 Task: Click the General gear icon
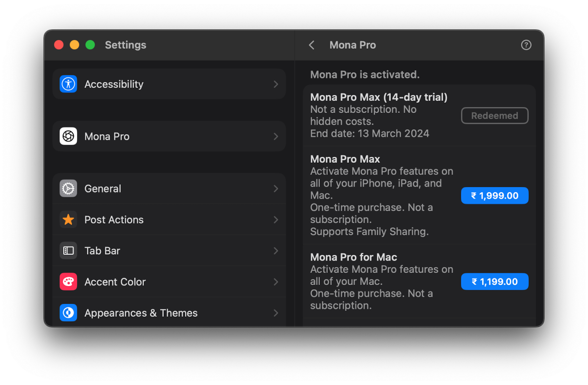68,188
